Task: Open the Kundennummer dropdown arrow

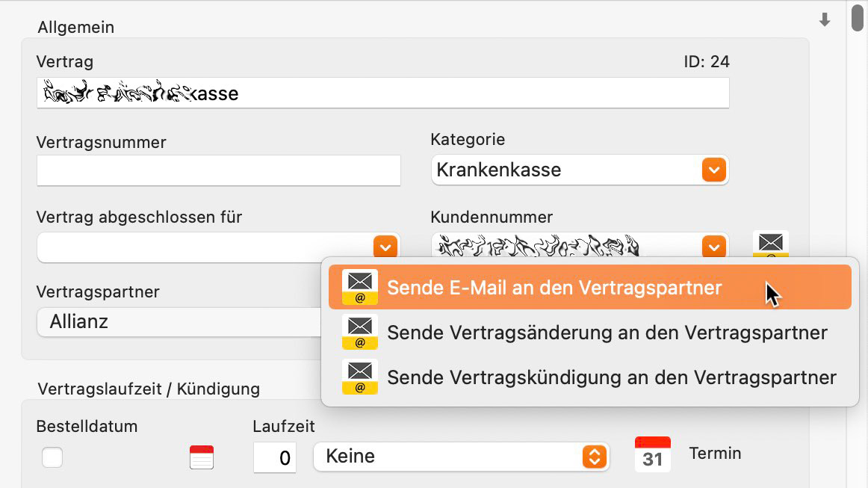Action: (714, 247)
